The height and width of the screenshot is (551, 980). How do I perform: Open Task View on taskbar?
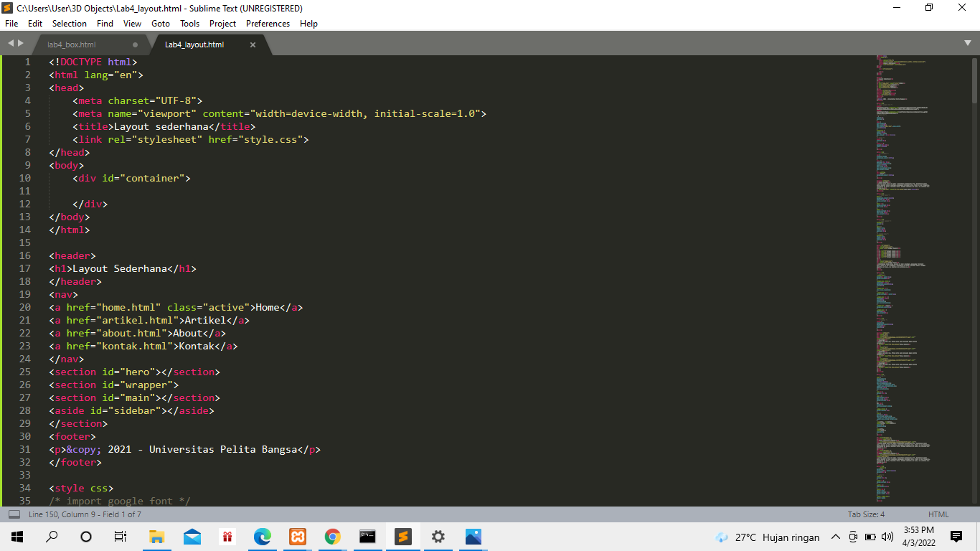[121, 537]
